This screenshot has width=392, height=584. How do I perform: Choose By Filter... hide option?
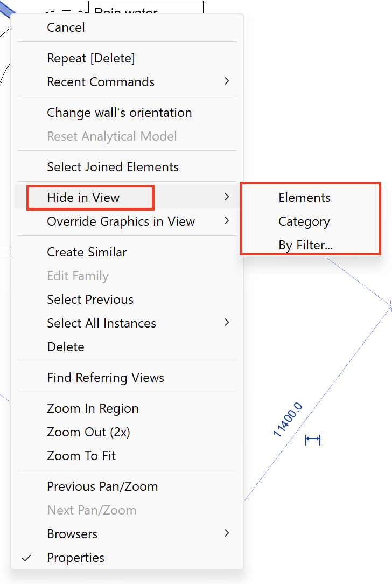tap(305, 245)
